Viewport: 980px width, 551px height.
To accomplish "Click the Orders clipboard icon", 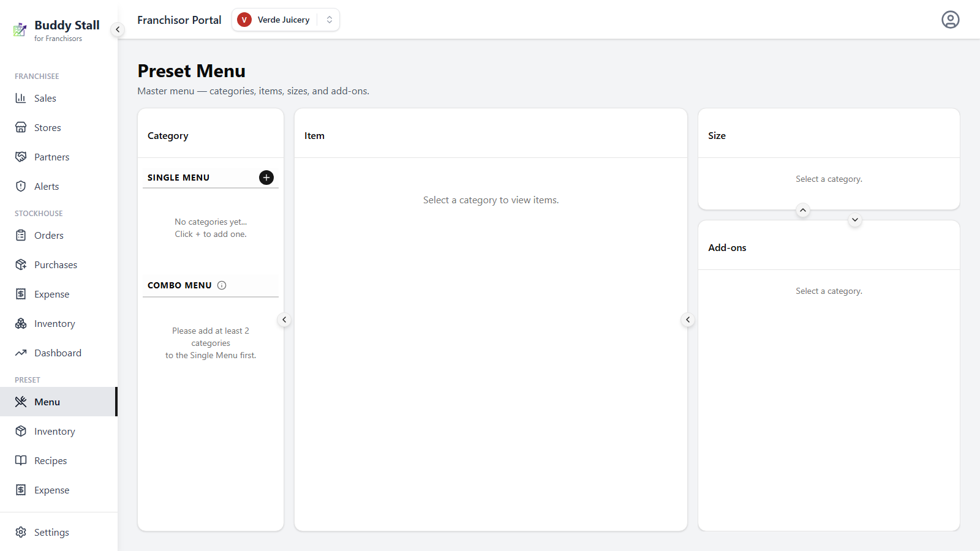I will 21,235.
